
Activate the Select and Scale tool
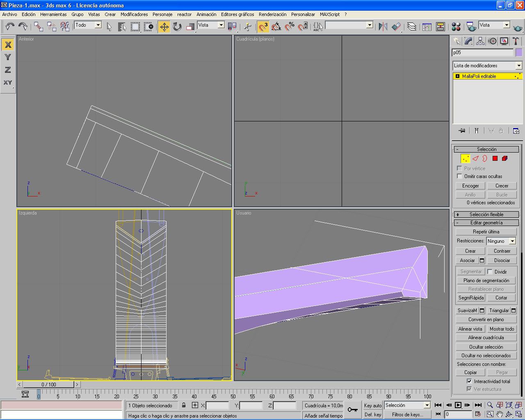point(190,27)
